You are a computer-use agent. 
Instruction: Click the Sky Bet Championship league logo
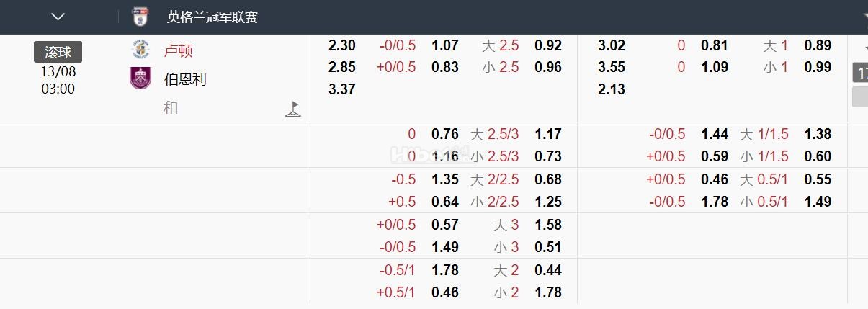pos(140,17)
